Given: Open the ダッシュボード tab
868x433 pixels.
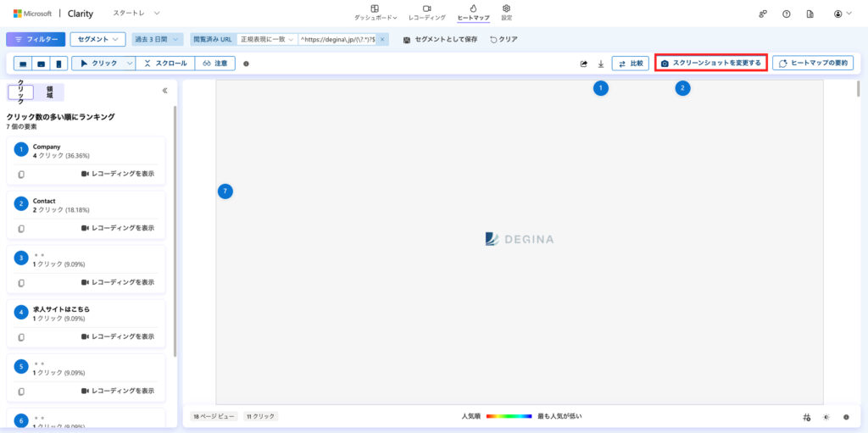Looking at the screenshot, I should (375, 12).
